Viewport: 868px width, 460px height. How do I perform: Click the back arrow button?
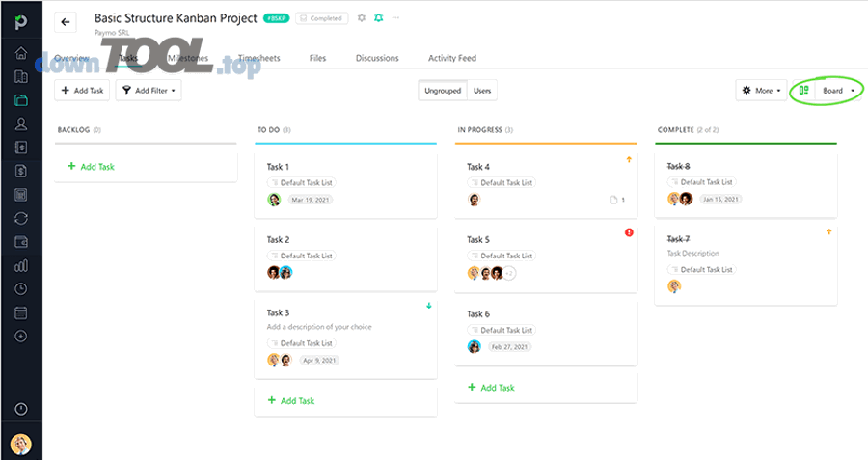click(x=66, y=22)
